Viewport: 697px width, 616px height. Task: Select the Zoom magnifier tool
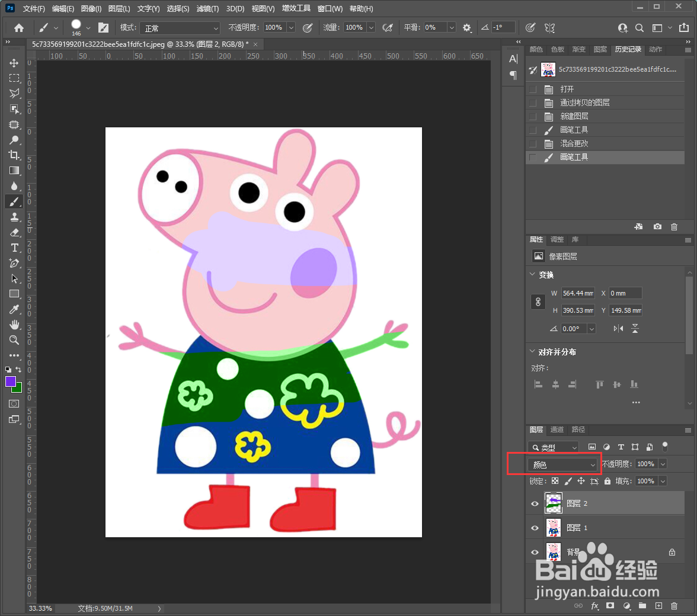tap(14, 340)
